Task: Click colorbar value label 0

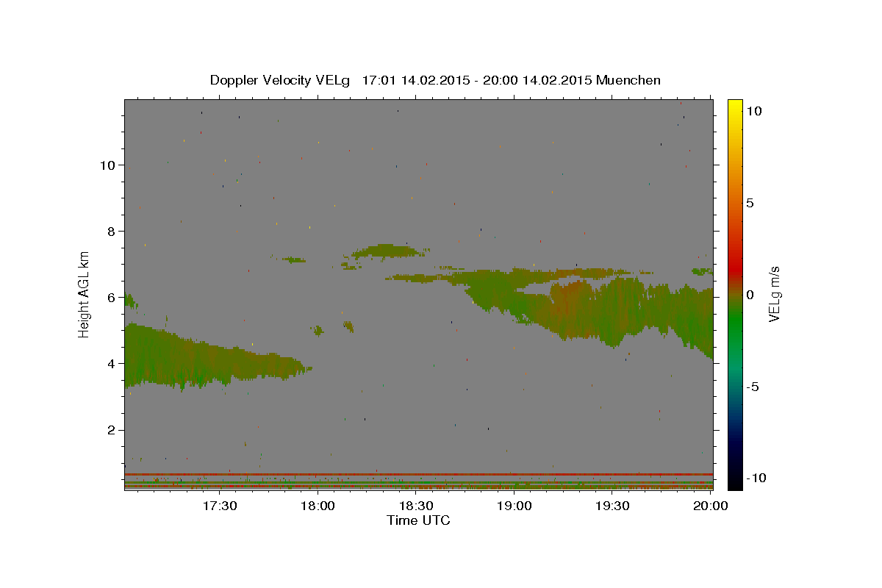Action: 750,295
